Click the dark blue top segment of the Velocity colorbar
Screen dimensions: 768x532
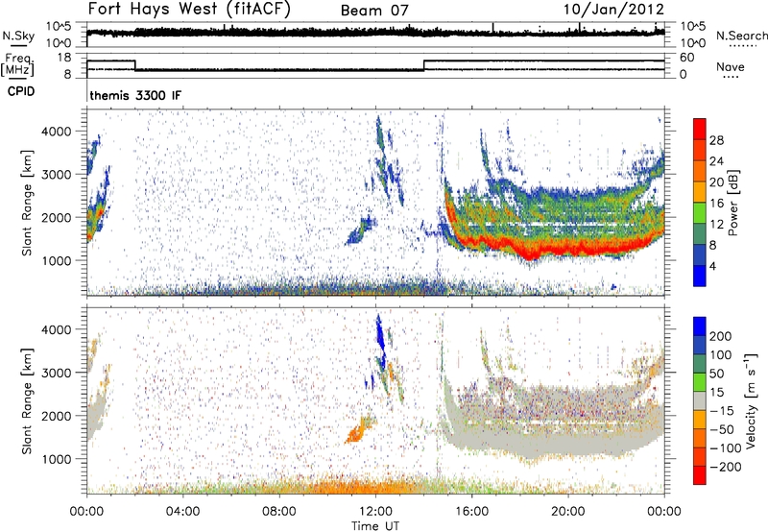700,326
